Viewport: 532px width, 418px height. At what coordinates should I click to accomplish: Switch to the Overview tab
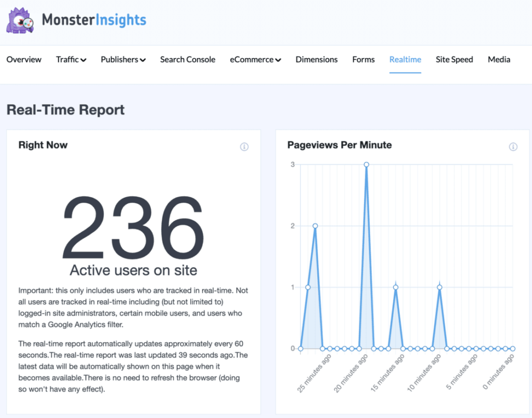point(24,60)
